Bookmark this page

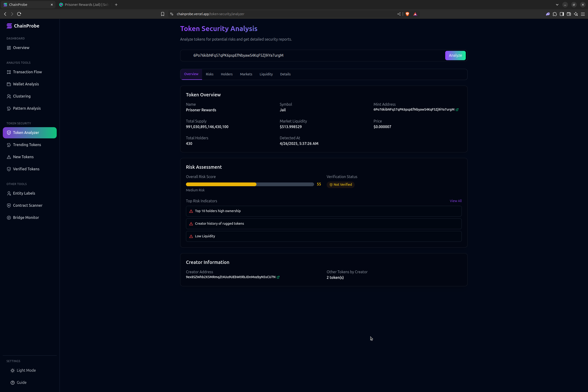pos(162,14)
